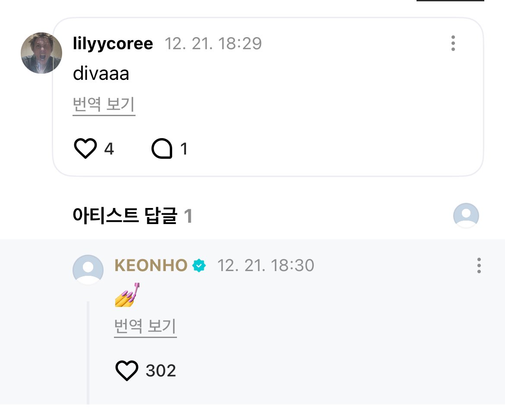Screen dimensions: 505x420
Task: Click the 302 likes count
Action: point(161,371)
